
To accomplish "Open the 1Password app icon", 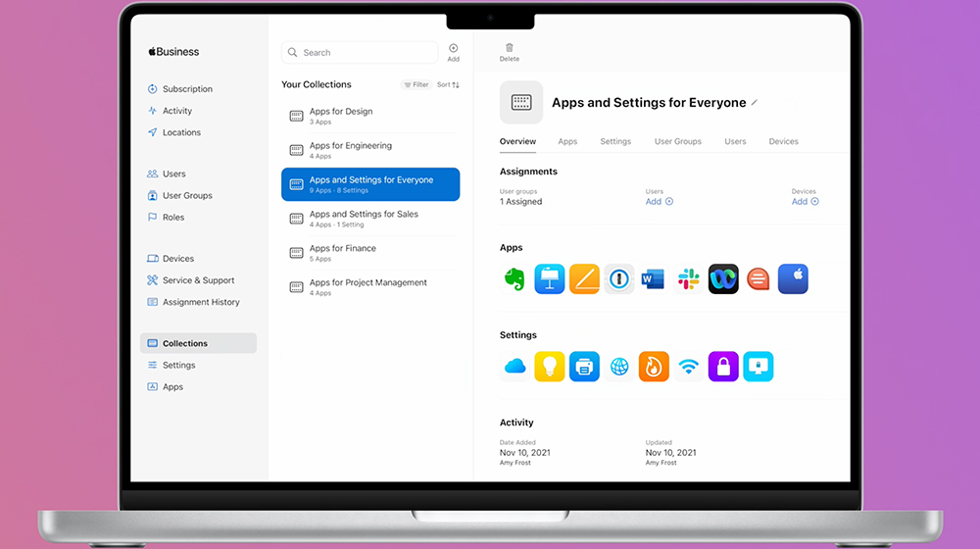I will pyautogui.click(x=618, y=278).
